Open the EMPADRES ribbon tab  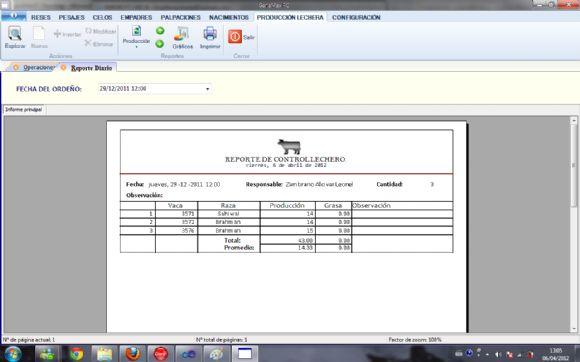pyautogui.click(x=136, y=17)
